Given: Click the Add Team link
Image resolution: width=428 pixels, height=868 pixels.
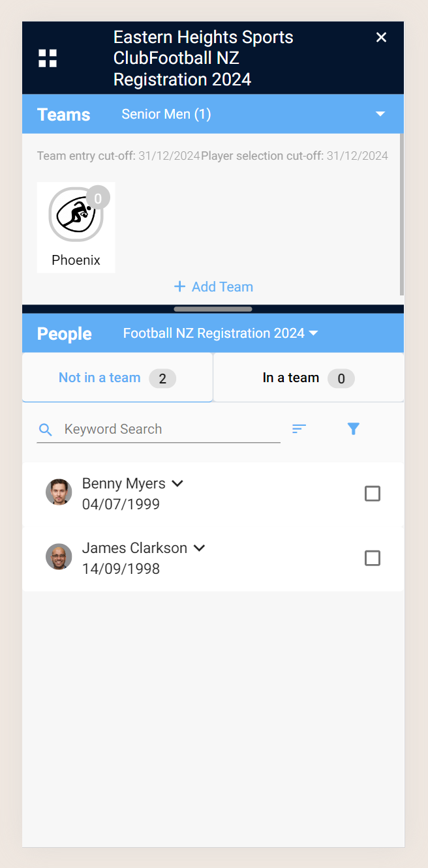Looking at the screenshot, I should pos(222,286).
